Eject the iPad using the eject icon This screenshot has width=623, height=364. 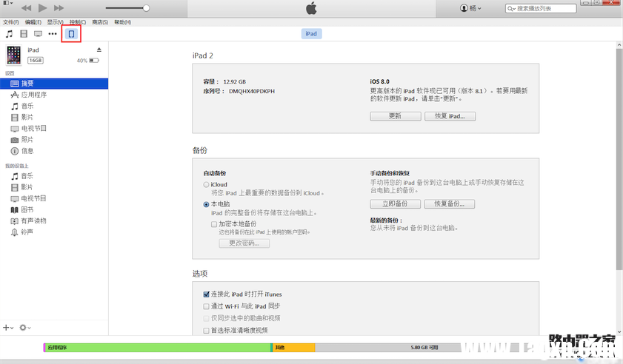coord(99,50)
